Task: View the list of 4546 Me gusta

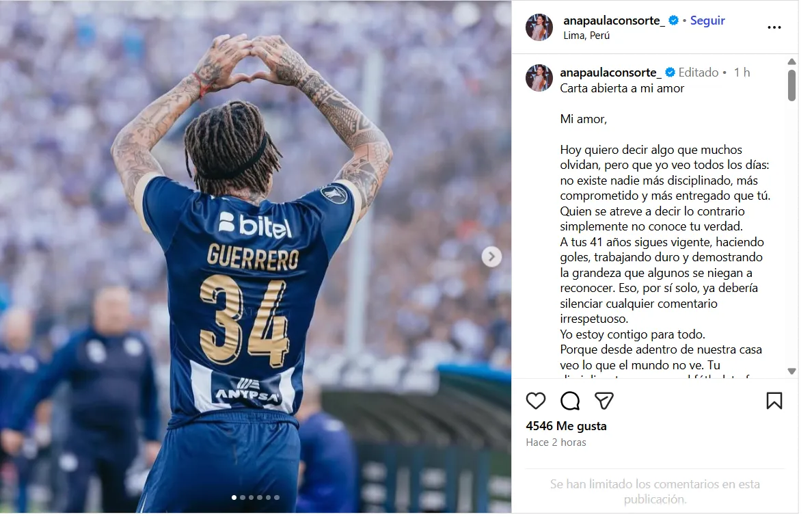Action: (x=566, y=426)
